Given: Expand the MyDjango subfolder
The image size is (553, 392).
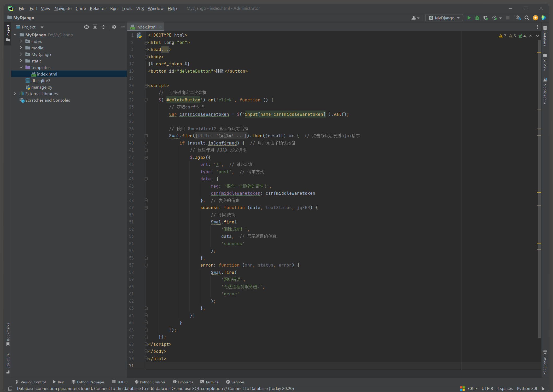Looking at the screenshot, I should pos(21,54).
